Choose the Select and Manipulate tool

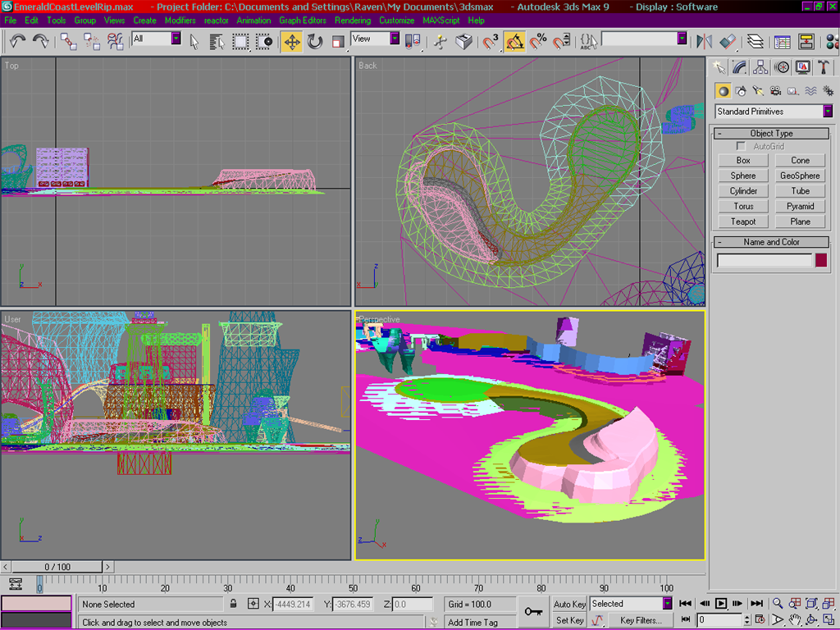[x=441, y=41]
